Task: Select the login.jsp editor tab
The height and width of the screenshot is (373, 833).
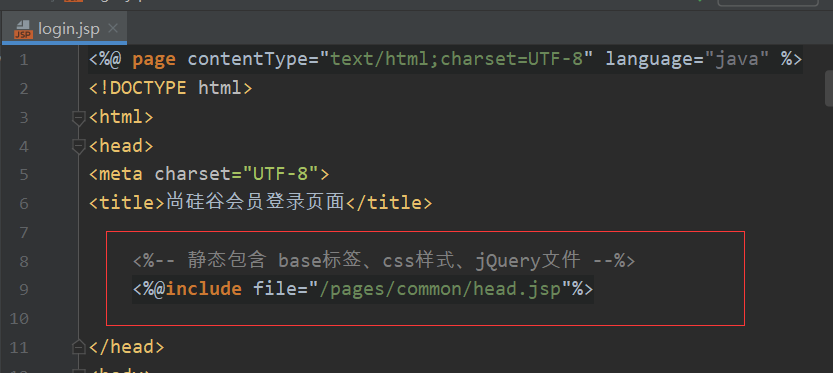Action: pos(64,29)
